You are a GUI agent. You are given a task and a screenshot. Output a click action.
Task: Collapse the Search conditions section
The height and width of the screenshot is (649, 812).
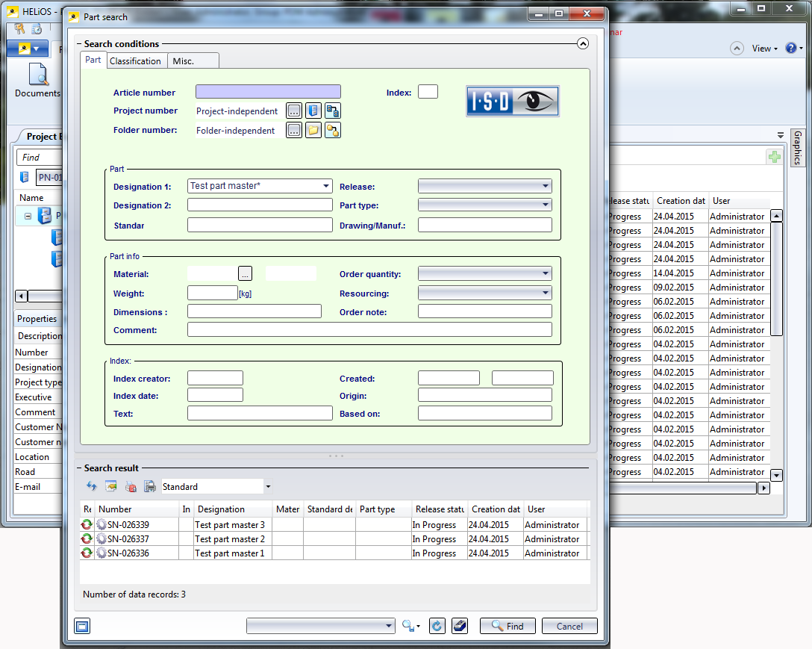click(x=583, y=44)
